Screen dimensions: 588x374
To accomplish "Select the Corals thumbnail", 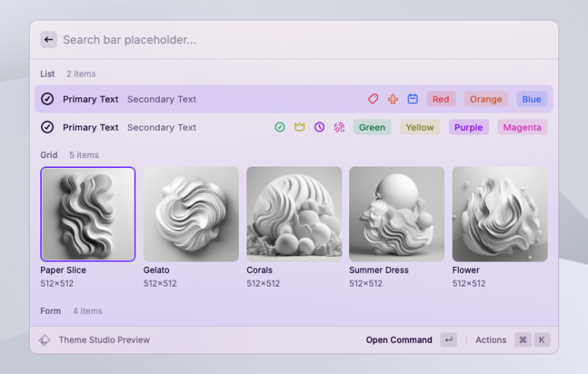I will click(x=294, y=214).
